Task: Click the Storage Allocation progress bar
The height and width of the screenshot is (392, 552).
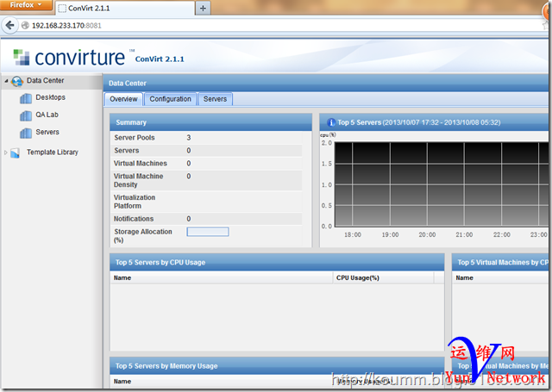Action: (208, 232)
